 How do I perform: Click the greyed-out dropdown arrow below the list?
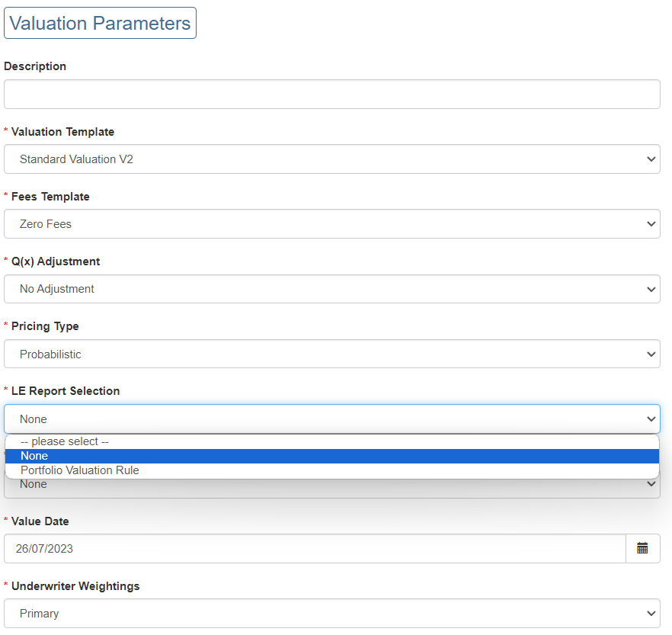pyautogui.click(x=651, y=485)
